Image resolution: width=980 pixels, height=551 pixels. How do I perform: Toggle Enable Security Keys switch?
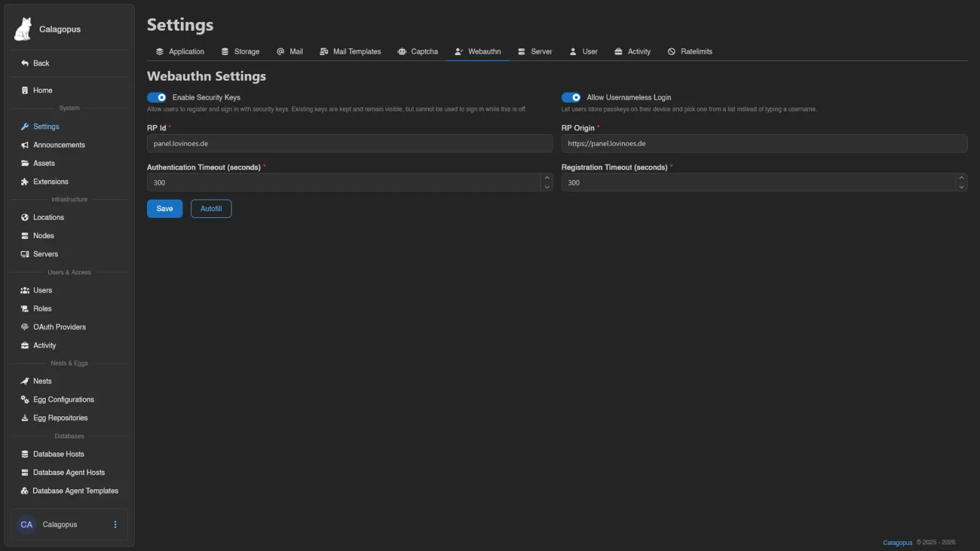pyautogui.click(x=157, y=97)
